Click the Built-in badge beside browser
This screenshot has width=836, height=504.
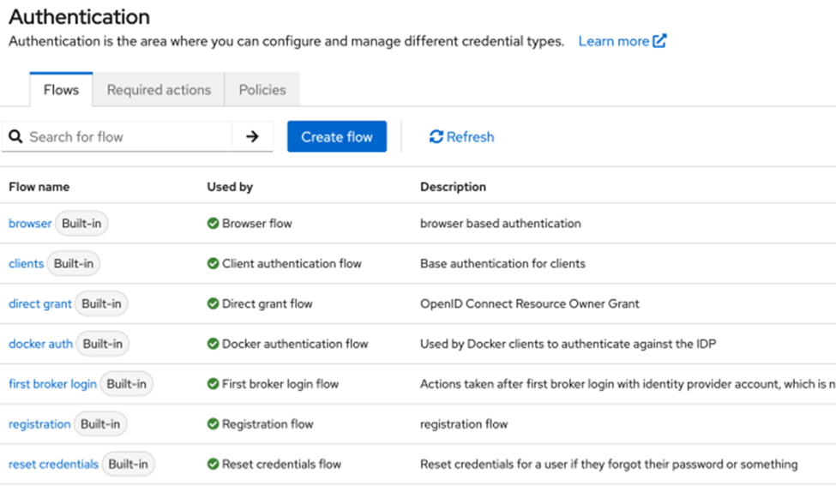click(x=81, y=223)
